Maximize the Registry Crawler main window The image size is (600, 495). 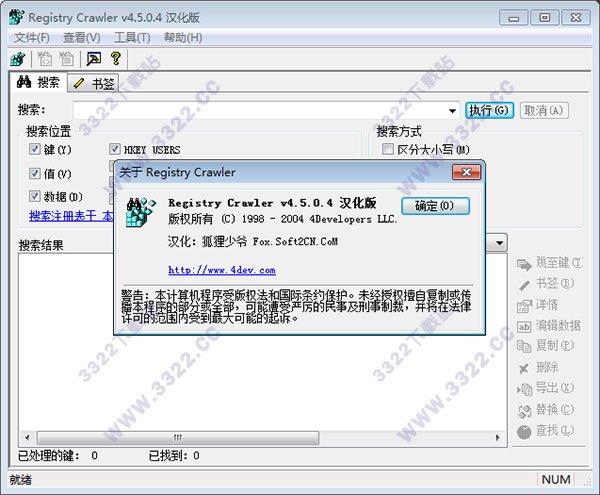pyautogui.click(x=544, y=18)
